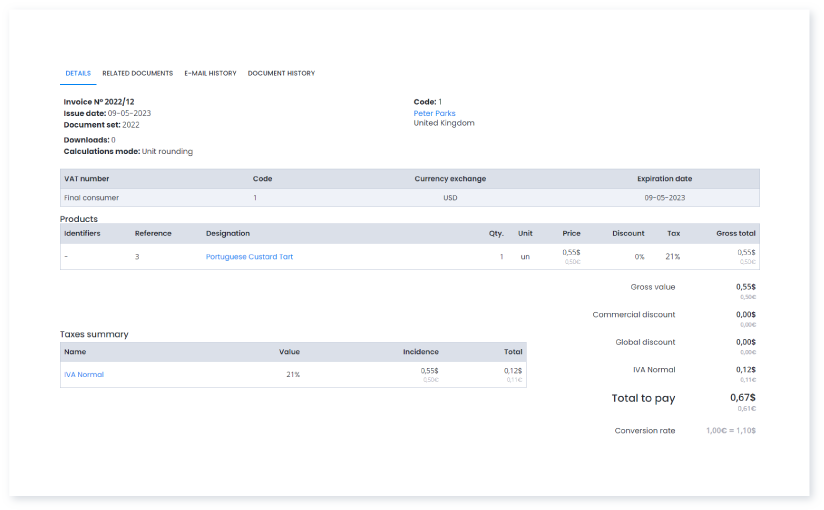Select the Invoice Nº 2022/12 text
Viewport: 824px width, 510px height.
pos(99,101)
